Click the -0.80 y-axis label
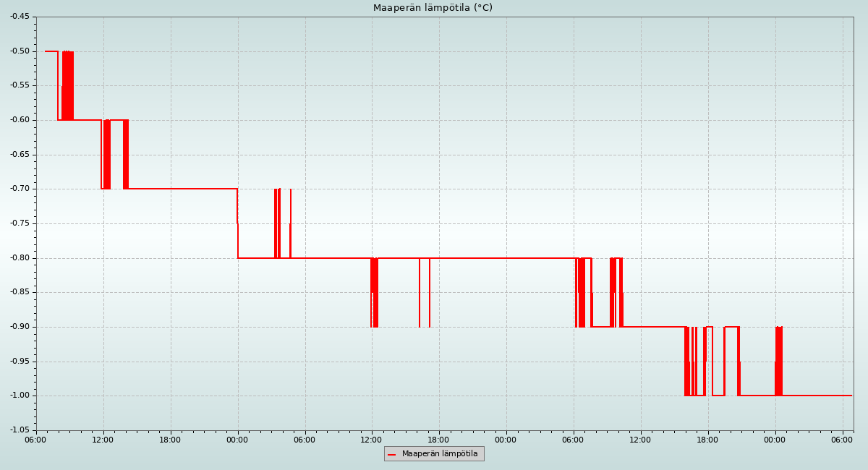Viewport: 868px width, 470px height. [x=20, y=258]
